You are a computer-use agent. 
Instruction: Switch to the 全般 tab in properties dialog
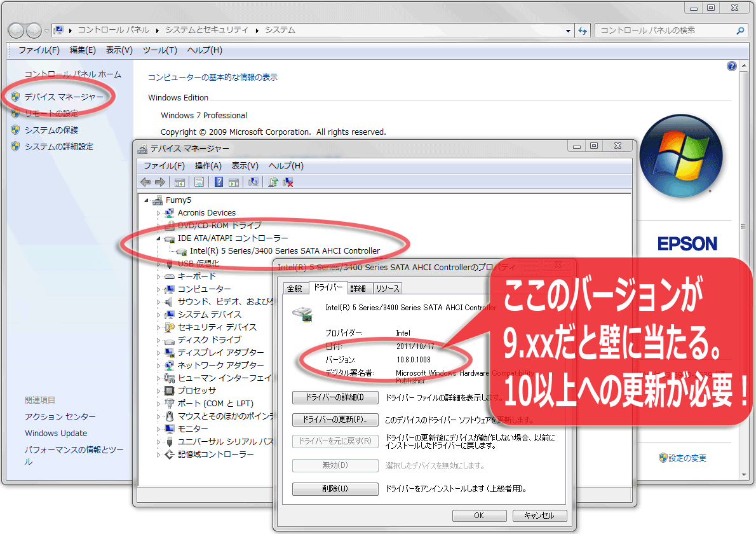click(x=295, y=289)
